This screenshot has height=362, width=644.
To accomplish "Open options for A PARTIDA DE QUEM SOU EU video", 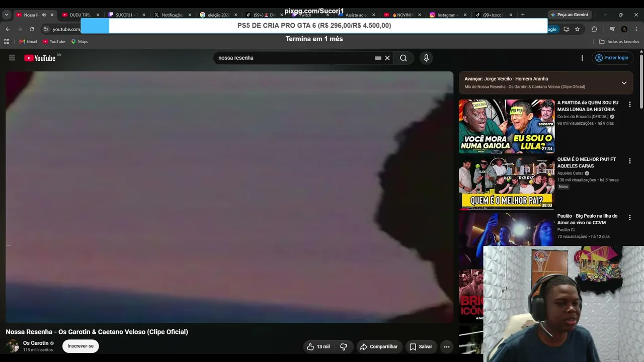I will pos(629,105).
